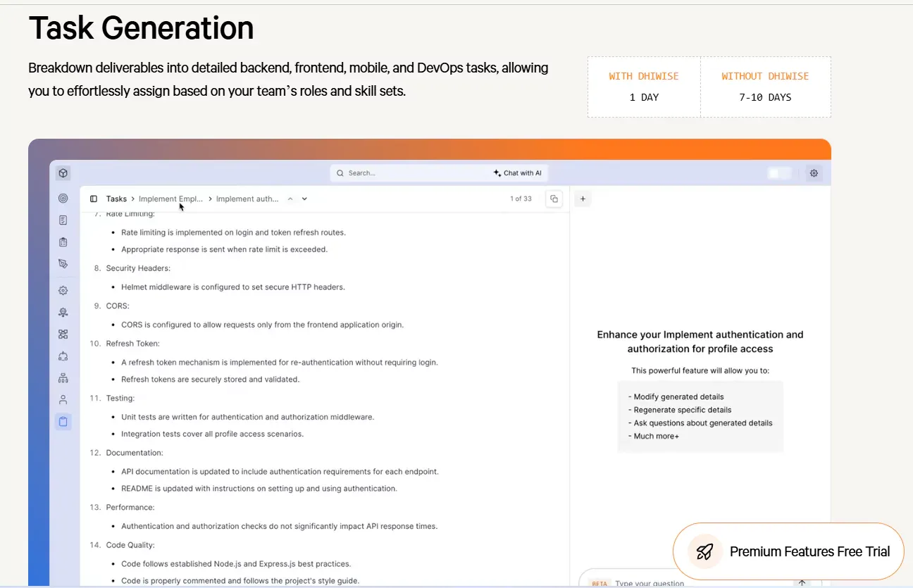Click the 'Type your question' chat input

[649, 584]
